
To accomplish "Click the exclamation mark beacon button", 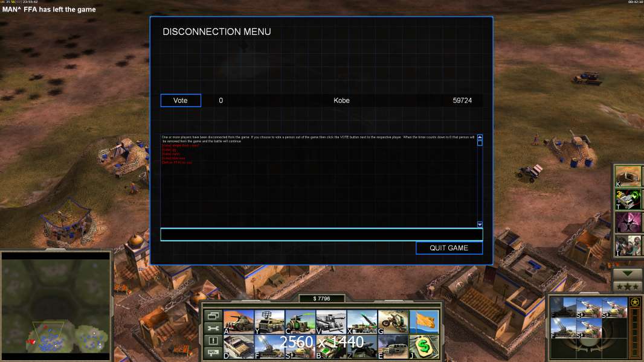I will pos(213,340).
